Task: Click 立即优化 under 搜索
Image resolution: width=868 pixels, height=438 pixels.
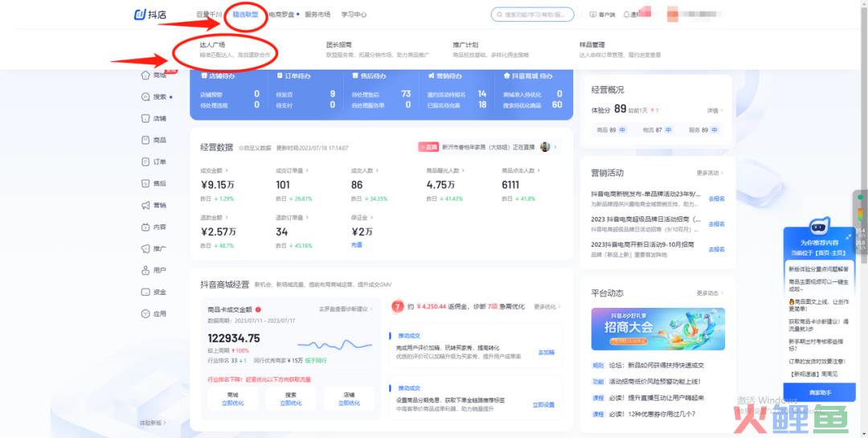Action: coord(291,403)
